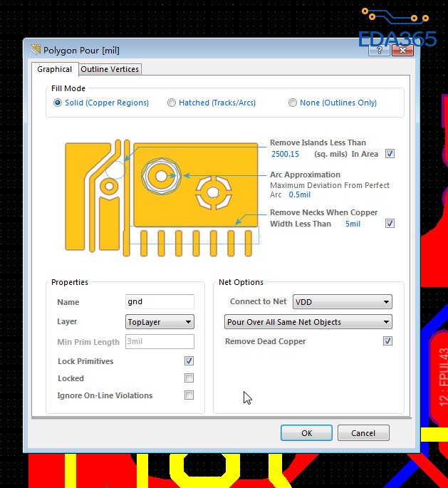
Task: Select Solid (Copper Regions) fill mode
Action: [x=58, y=103]
